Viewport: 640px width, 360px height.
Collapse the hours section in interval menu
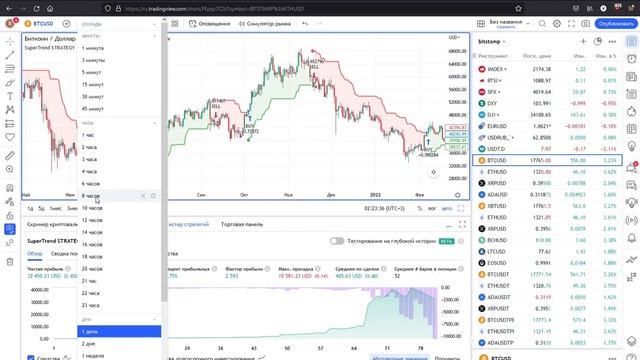[155, 123]
